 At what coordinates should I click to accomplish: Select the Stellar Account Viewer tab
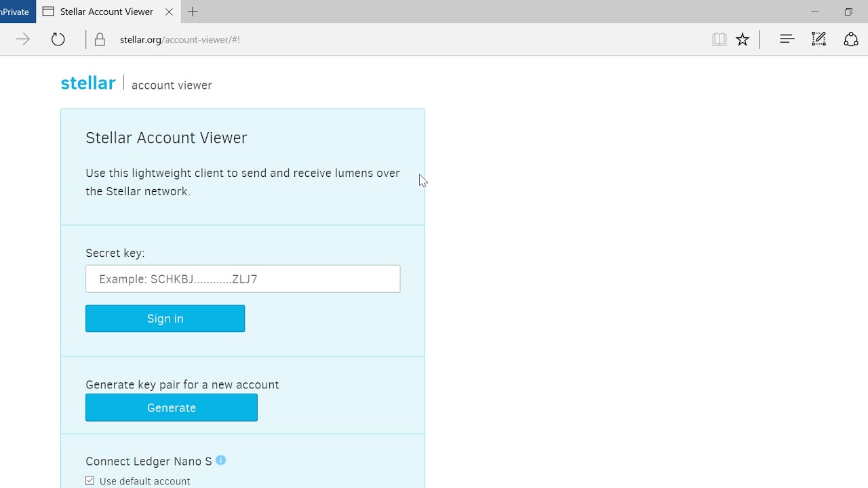(x=108, y=12)
